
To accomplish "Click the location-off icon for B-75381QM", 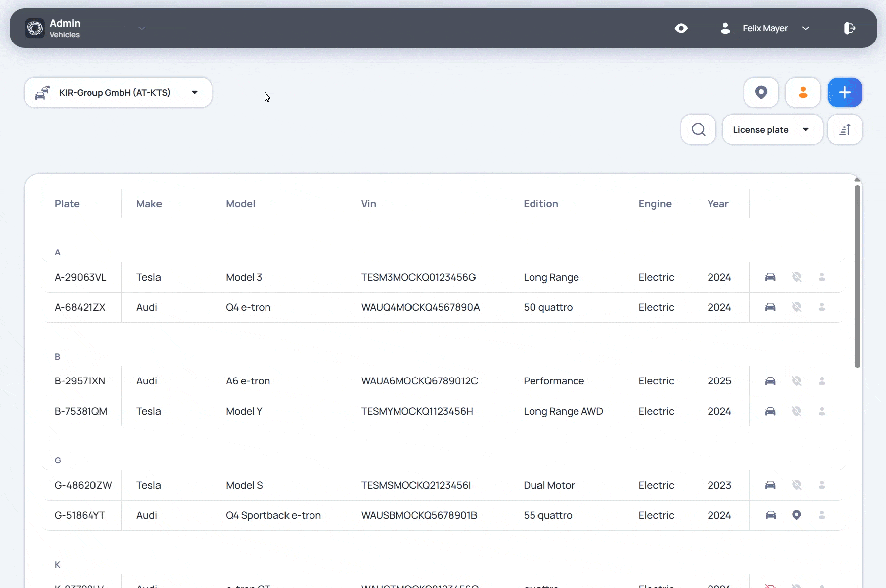I will click(797, 411).
